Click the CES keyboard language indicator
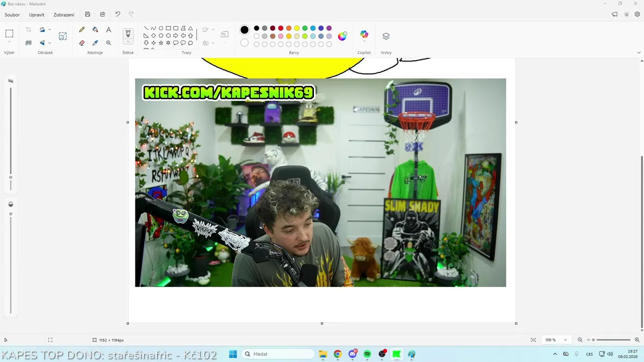The image size is (644, 362). (589, 354)
